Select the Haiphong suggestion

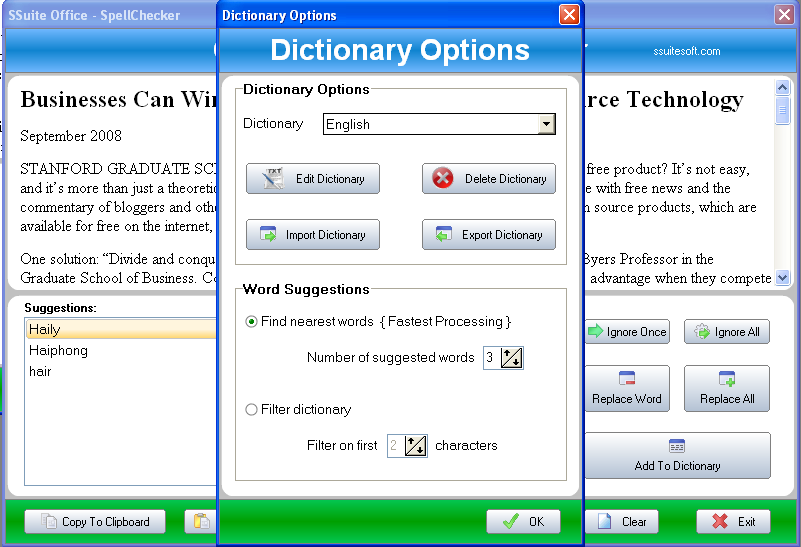pyautogui.click(x=59, y=351)
